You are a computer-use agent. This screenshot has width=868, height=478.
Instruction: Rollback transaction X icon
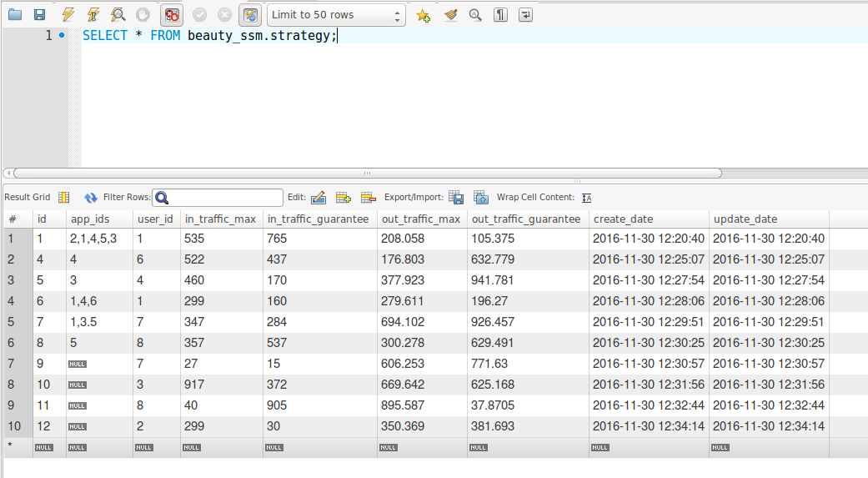(x=224, y=15)
